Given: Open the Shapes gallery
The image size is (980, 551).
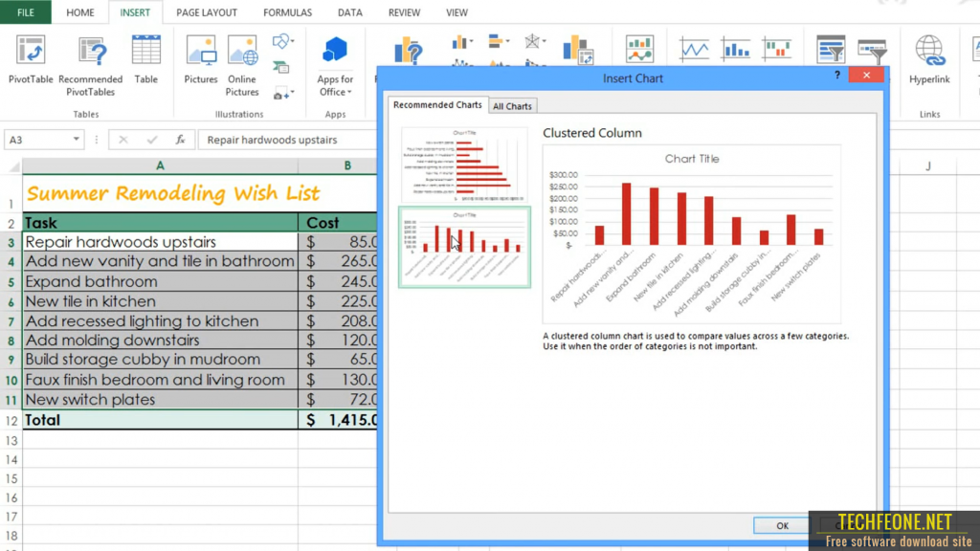Looking at the screenshot, I should click(x=283, y=41).
